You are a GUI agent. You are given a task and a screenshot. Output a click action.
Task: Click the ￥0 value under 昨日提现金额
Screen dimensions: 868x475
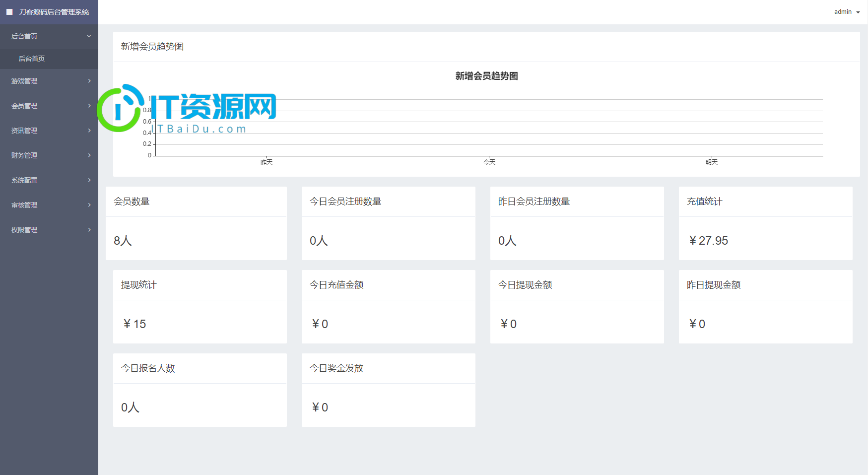click(697, 324)
